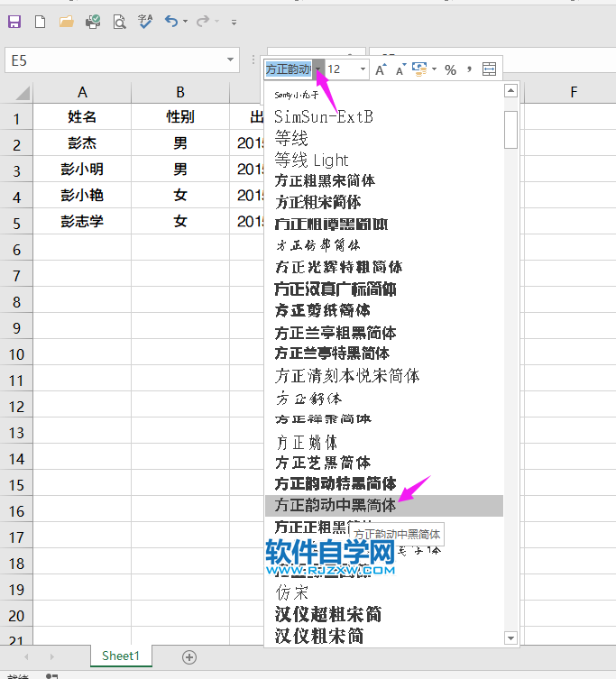
Task: Collapse the font name dropdown arrow
Action: pos(318,69)
